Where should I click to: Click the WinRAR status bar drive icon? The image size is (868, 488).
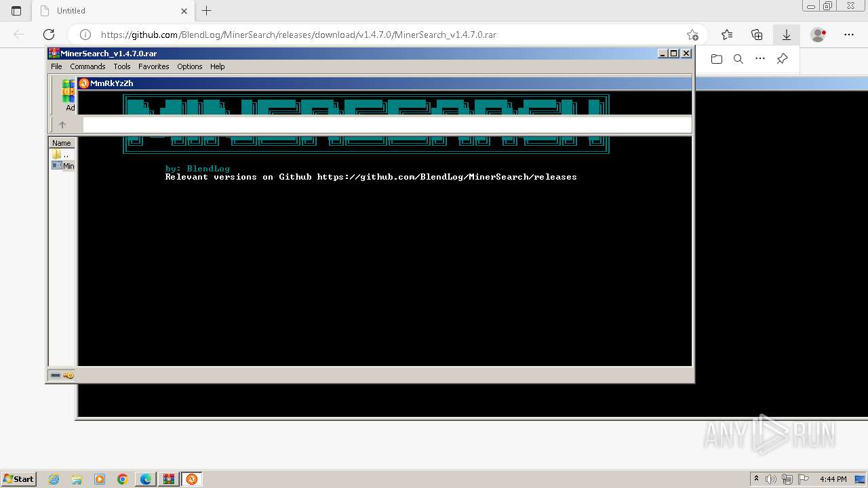pyautogui.click(x=56, y=375)
